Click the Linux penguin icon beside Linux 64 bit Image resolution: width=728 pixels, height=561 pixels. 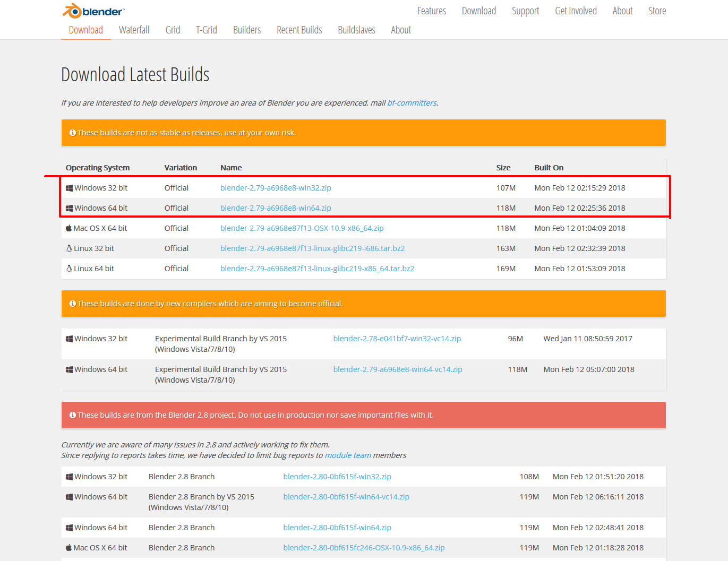coord(68,268)
